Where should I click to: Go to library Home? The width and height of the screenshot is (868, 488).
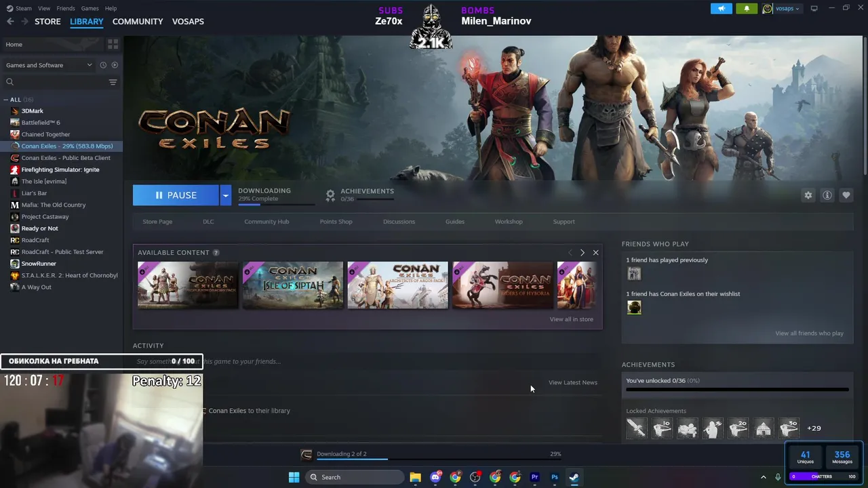[x=52, y=44]
